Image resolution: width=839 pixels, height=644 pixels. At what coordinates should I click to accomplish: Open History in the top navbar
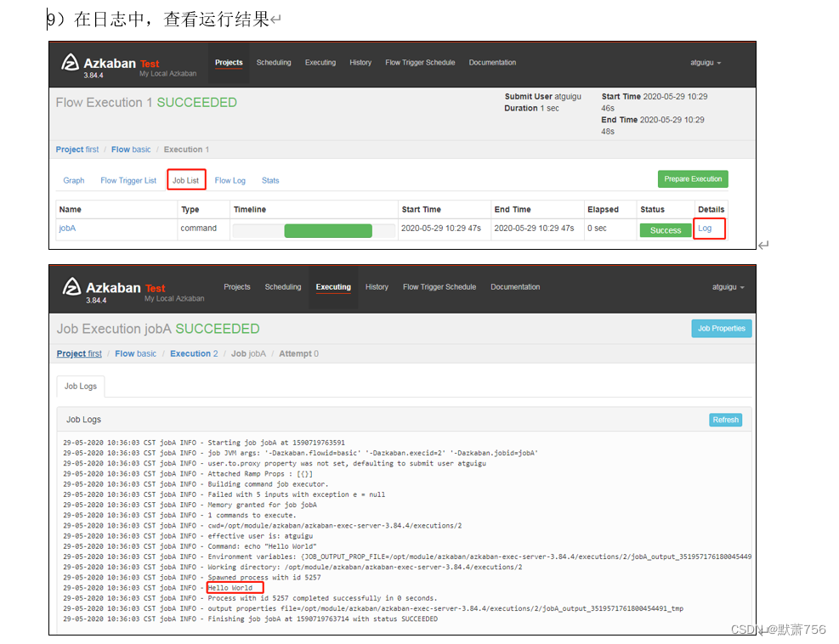point(360,63)
